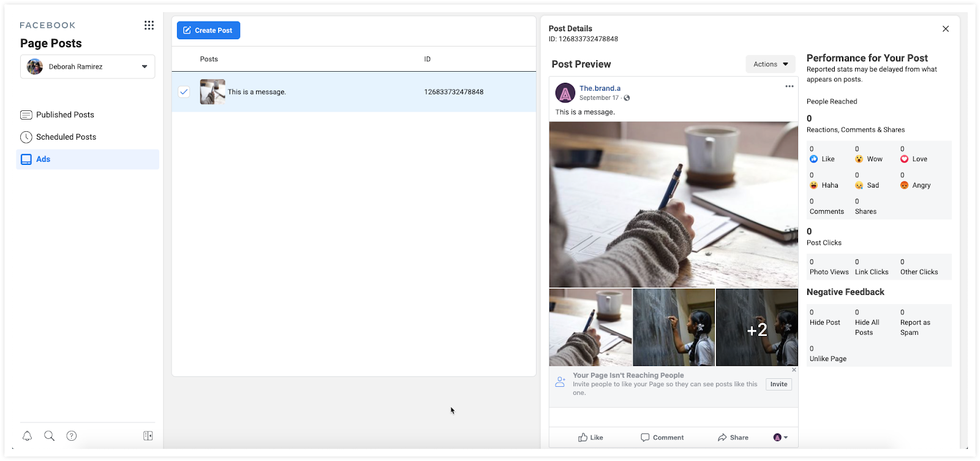
Task: Close the Post Details panel
Action: point(946,29)
